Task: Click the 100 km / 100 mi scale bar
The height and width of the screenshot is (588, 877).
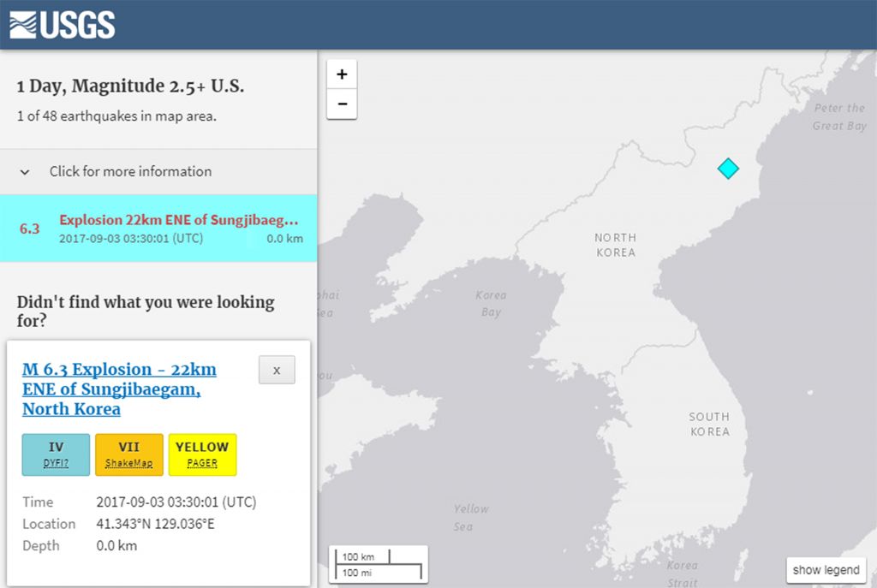Action: click(378, 564)
